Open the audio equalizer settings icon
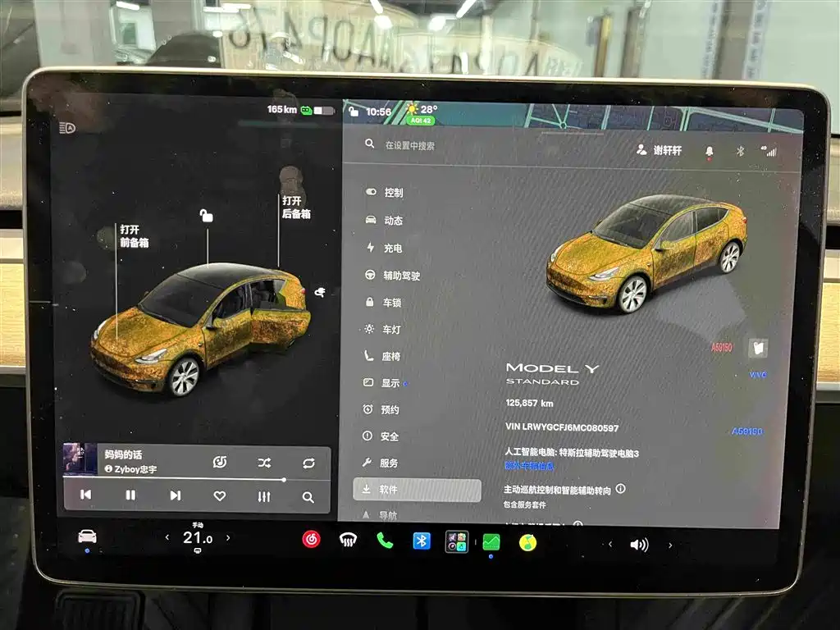This screenshot has width=840, height=630. click(x=264, y=496)
